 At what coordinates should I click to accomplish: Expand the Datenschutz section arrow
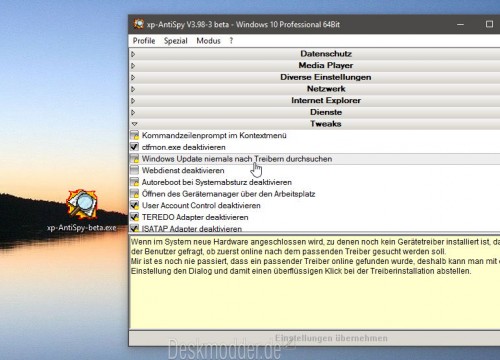(133, 54)
